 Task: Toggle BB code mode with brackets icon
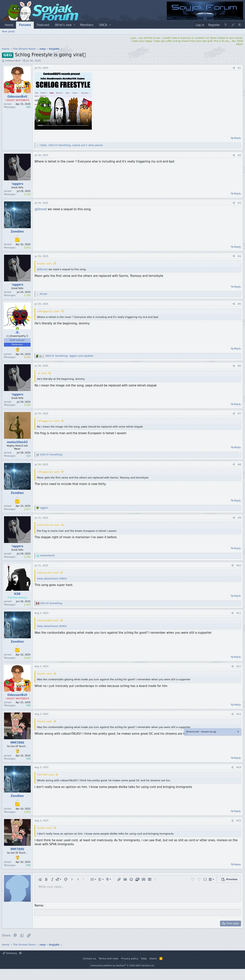click(x=205, y=879)
